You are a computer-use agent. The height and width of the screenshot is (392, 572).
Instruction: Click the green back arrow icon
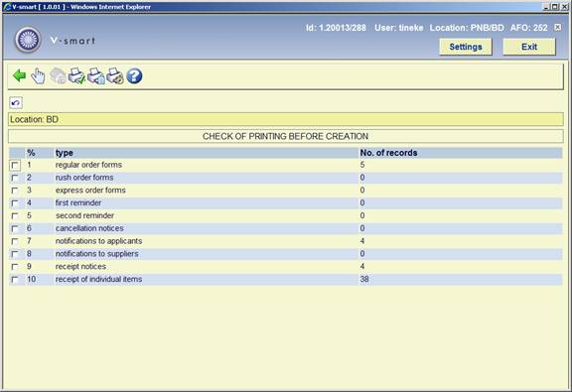pyautogui.click(x=19, y=75)
